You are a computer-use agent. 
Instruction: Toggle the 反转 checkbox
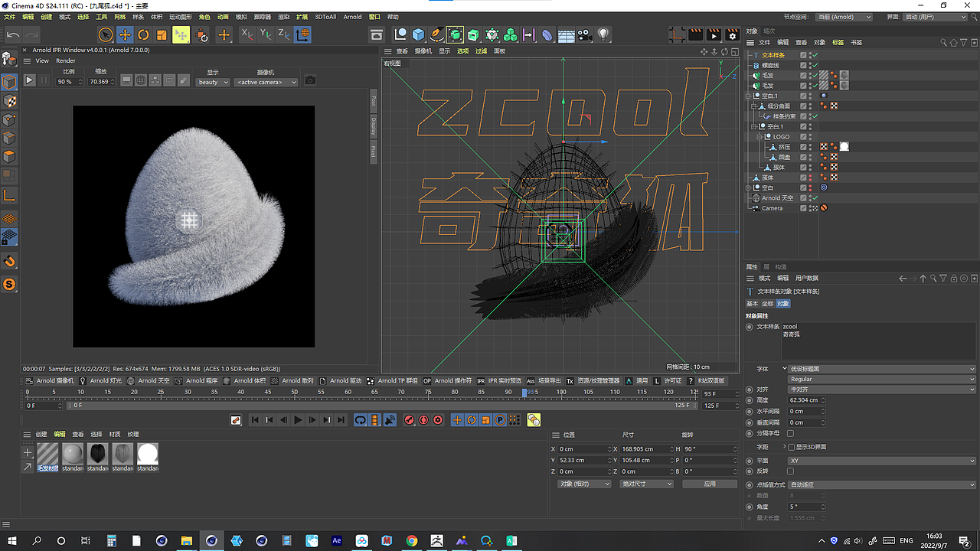[791, 471]
